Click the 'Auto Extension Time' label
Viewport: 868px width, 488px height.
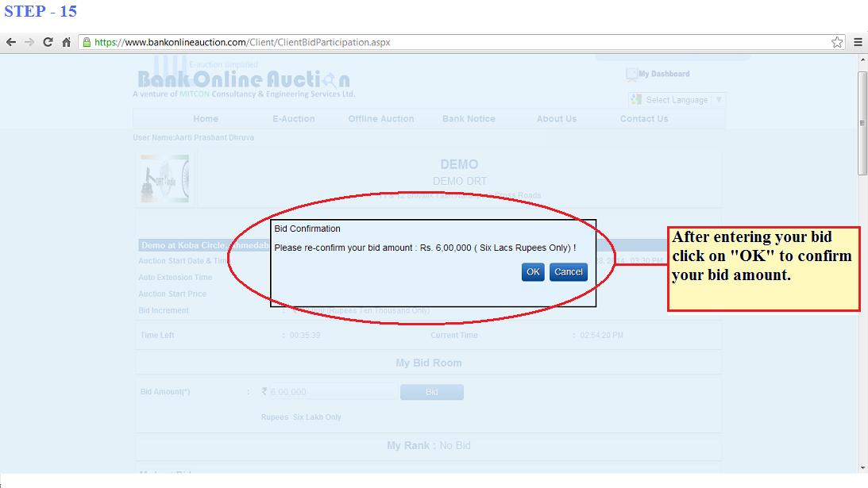click(175, 277)
